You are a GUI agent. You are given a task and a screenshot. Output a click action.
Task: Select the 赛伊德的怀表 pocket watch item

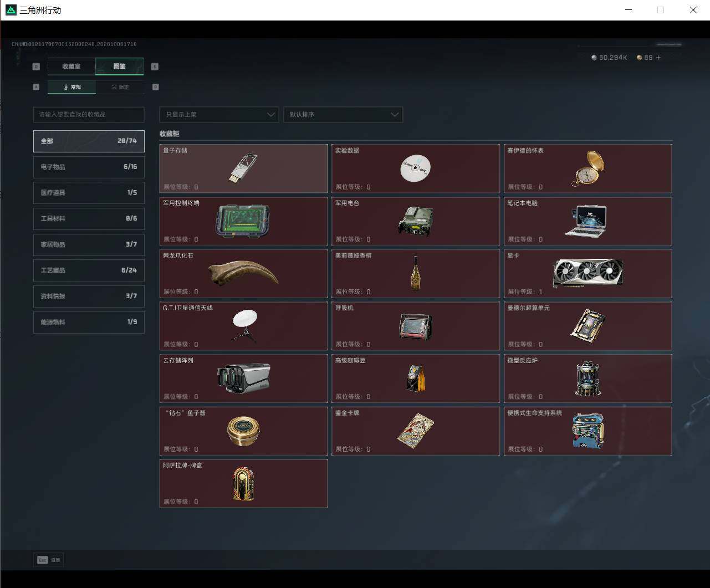(588, 168)
